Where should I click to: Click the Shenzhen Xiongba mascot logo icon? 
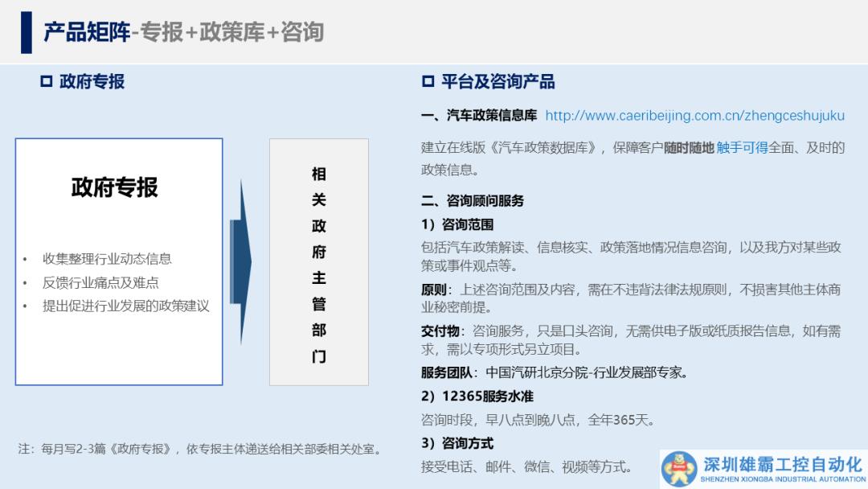679,469
